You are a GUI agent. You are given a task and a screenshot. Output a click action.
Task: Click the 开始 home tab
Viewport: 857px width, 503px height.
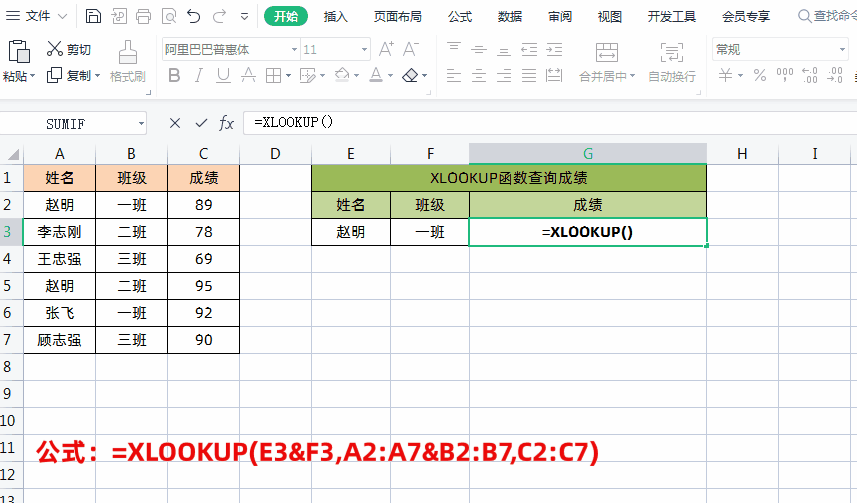(x=286, y=16)
